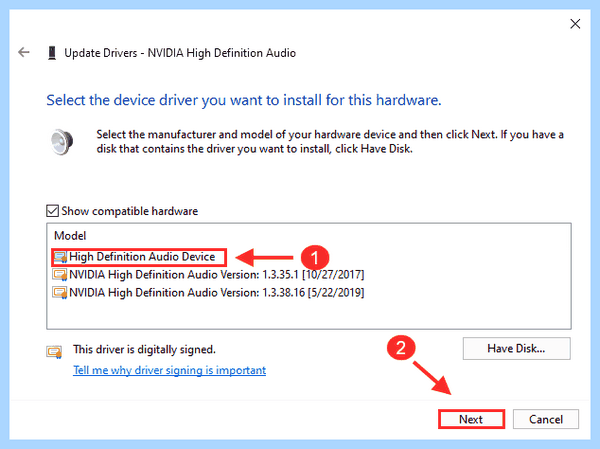600x449 pixels.
Task: Click the Next button
Action: pos(471,419)
